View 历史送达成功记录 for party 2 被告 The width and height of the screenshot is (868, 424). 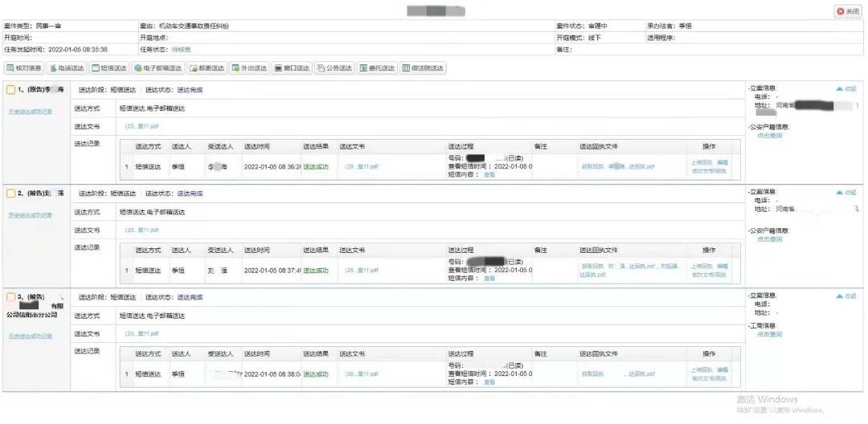31,215
